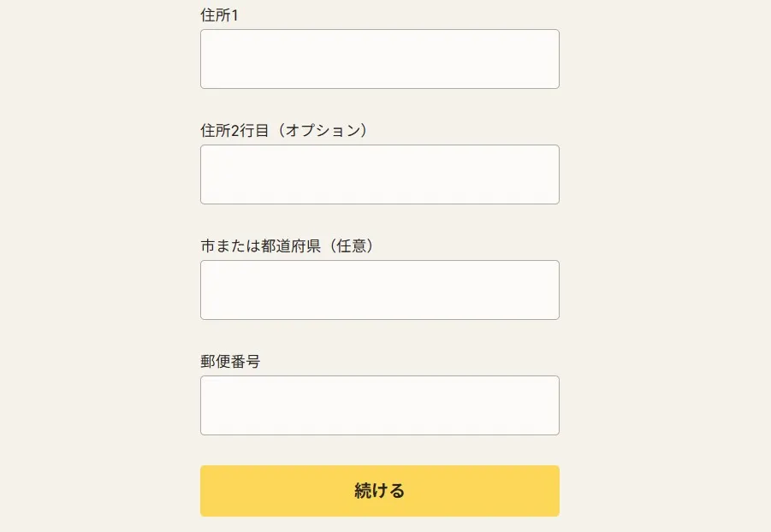Click the optional address line 2 input
This screenshot has height=532, width=771.
[379, 174]
